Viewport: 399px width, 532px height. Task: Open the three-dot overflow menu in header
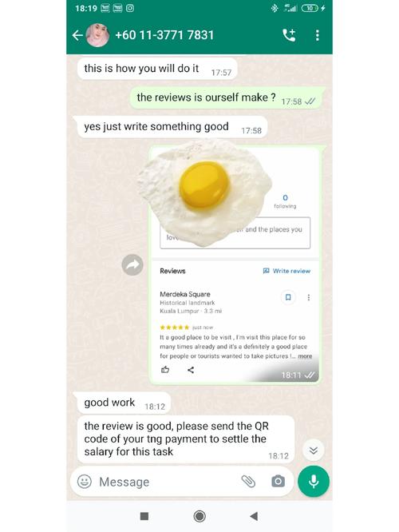pos(318,35)
